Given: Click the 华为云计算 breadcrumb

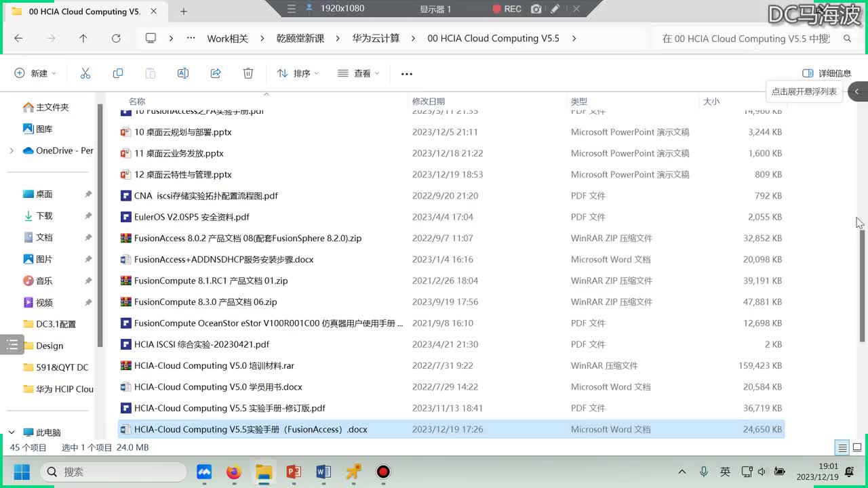Looking at the screenshot, I should click(376, 39).
